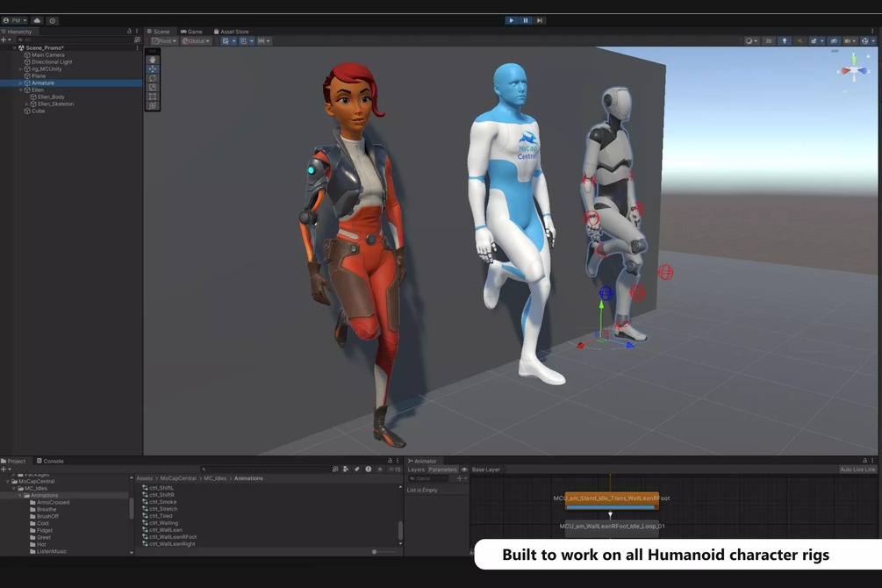
Task: Expand the Ellen object in Hierarchy
Action: [x=20, y=90]
